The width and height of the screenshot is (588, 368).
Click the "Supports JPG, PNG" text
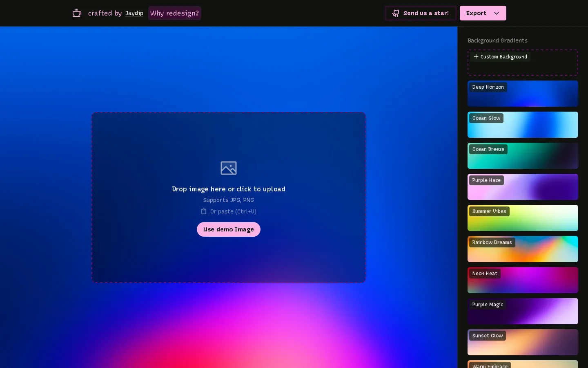229,200
